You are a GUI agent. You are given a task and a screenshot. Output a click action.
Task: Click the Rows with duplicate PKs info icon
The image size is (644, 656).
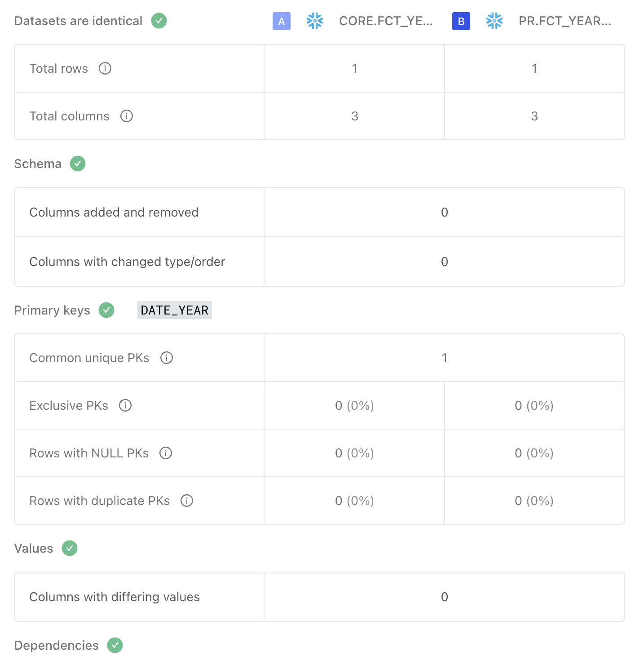(x=187, y=501)
